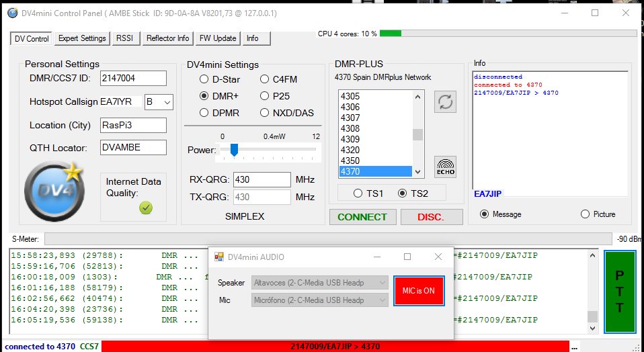The width and height of the screenshot is (644, 352).
Task: Select reflector 4305 in the list
Action: [375, 97]
